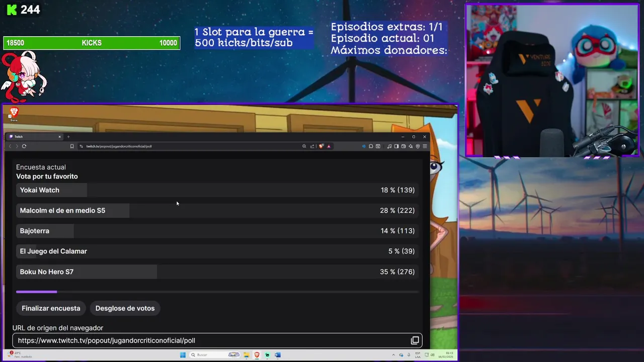Image resolution: width=644 pixels, height=362 pixels.
Task: Click the ESP LAA language indicator
Action: click(x=418, y=355)
